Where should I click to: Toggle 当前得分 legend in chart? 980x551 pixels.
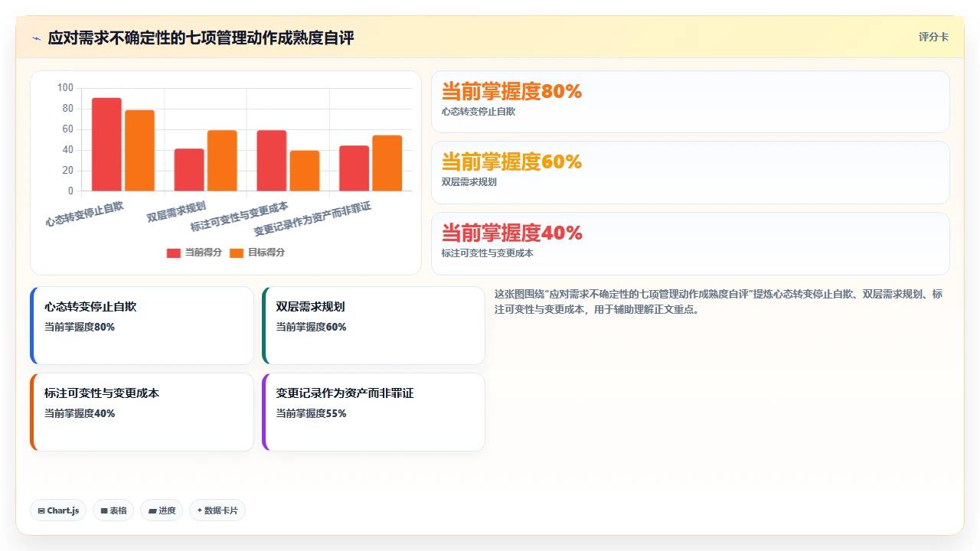194,253
